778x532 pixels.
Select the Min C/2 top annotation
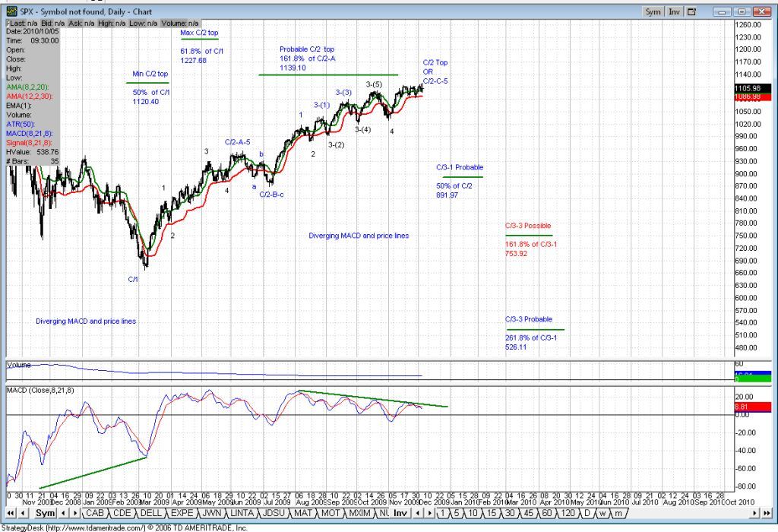[150, 74]
